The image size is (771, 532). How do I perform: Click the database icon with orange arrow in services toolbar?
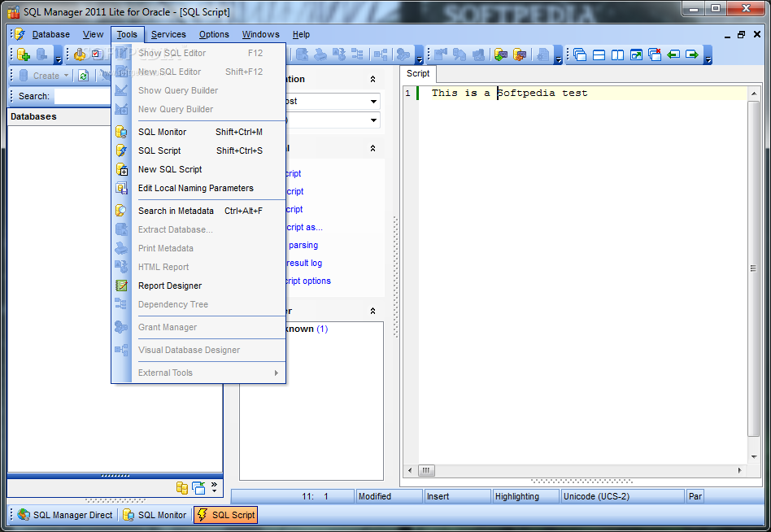tap(520, 54)
